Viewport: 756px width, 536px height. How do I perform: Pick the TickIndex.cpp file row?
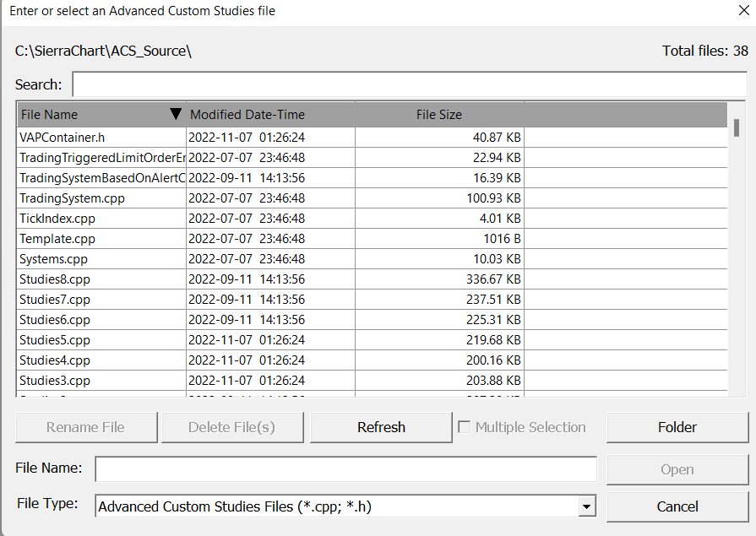point(57,219)
